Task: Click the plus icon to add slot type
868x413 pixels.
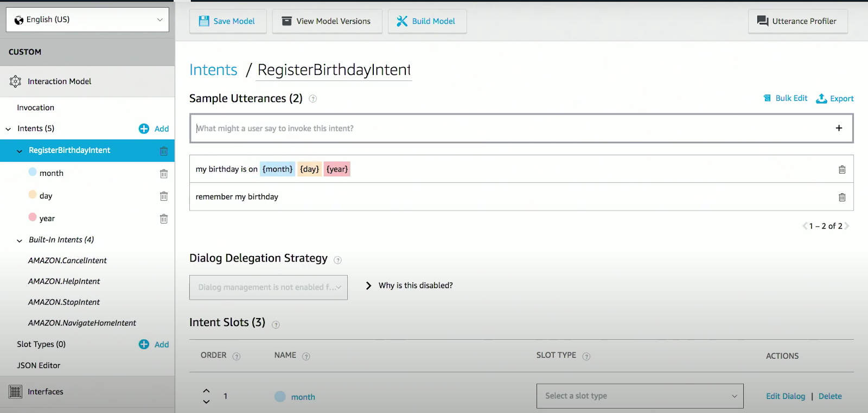Action: pyautogui.click(x=144, y=344)
